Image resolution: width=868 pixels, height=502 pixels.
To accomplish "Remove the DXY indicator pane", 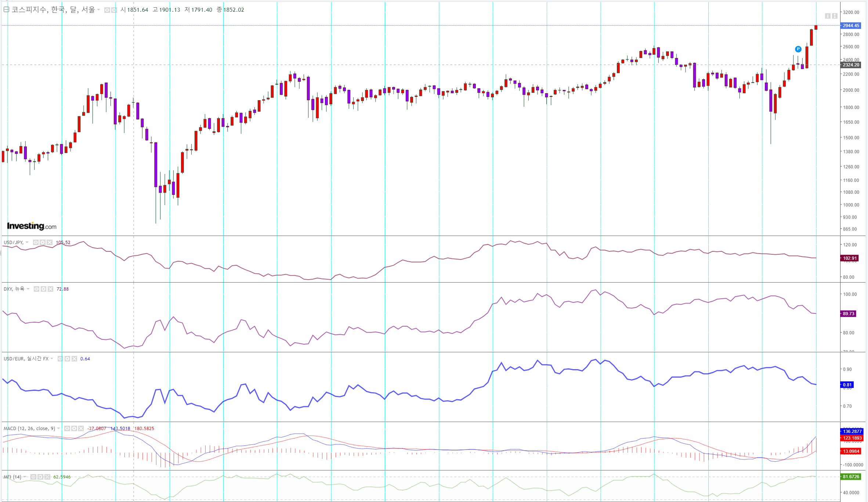I will [50, 289].
